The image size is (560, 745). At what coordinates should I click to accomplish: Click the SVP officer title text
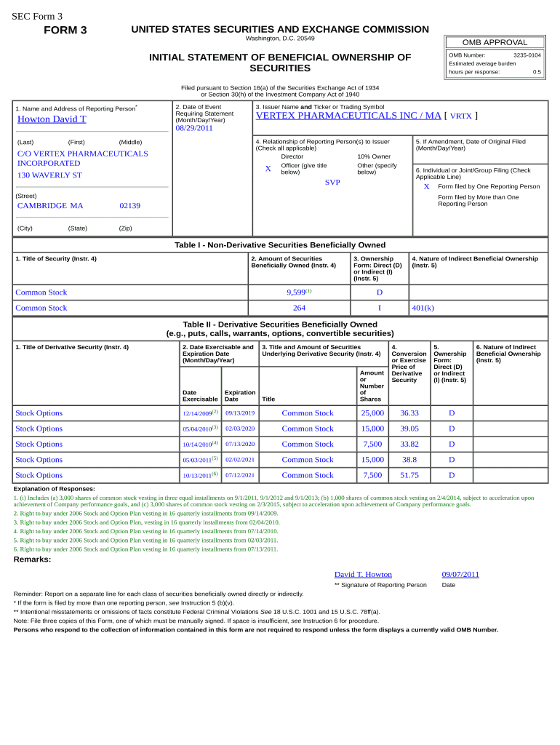pyautogui.click(x=332, y=183)
